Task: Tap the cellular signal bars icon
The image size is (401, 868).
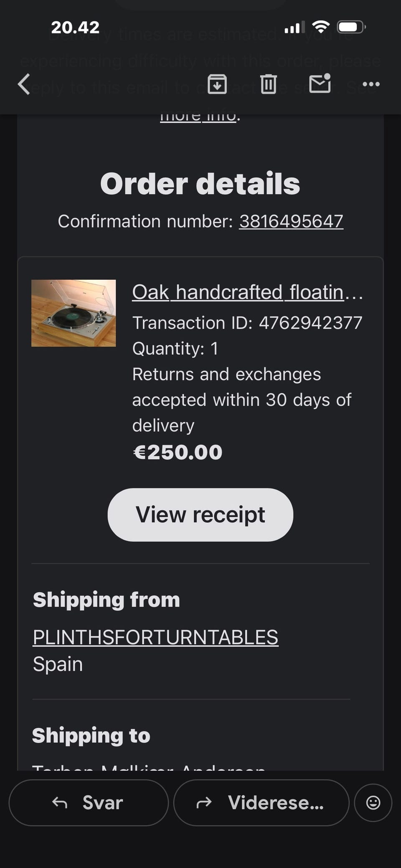Action: pos(294,28)
